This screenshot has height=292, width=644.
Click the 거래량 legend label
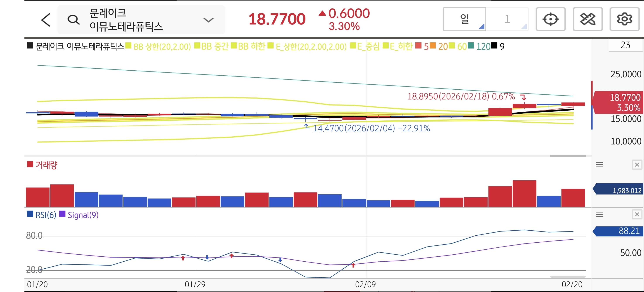point(46,165)
